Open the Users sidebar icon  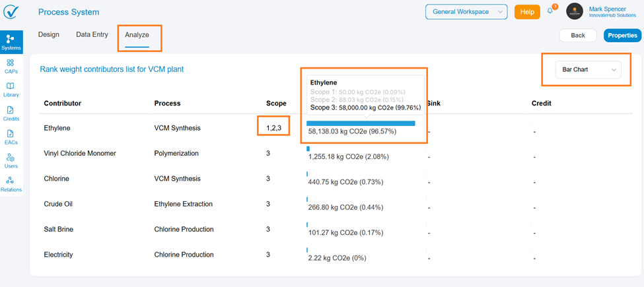[11, 161]
